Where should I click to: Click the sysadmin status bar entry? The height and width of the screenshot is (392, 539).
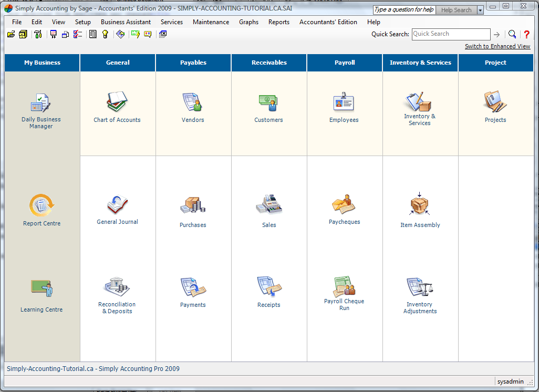(x=511, y=381)
